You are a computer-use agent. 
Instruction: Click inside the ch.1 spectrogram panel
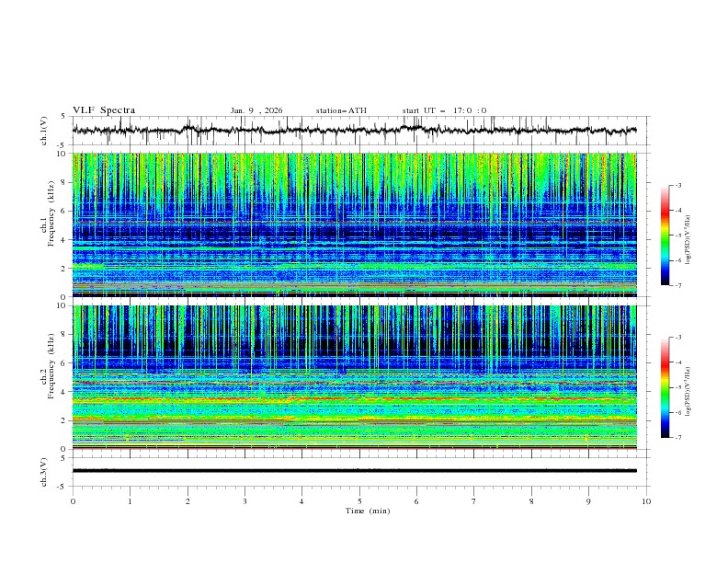click(x=354, y=224)
